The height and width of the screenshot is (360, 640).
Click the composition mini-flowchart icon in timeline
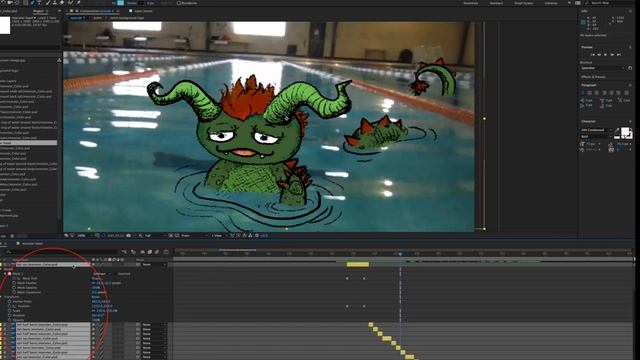pyautogui.click(x=124, y=252)
